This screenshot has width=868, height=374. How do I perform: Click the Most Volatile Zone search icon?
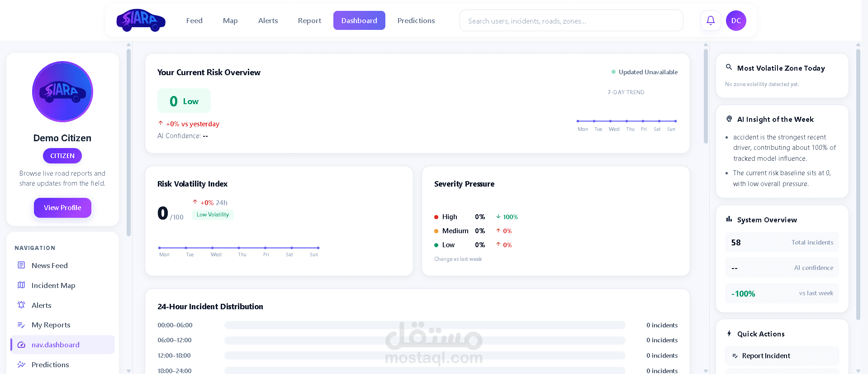pos(729,67)
